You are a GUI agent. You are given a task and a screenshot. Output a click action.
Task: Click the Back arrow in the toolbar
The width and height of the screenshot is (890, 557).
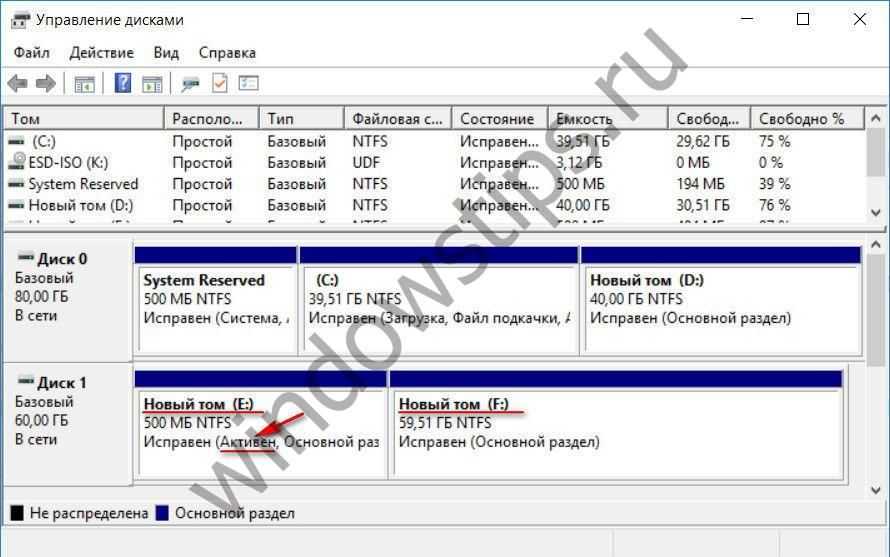pyautogui.click(x=17, y=83)
